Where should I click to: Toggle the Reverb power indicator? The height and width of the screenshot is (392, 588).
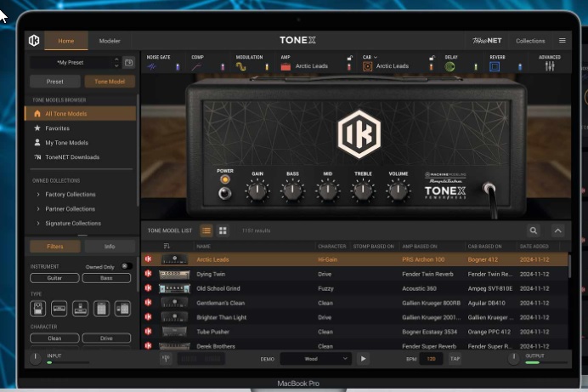pyautogui.click(x=520, y=67)
